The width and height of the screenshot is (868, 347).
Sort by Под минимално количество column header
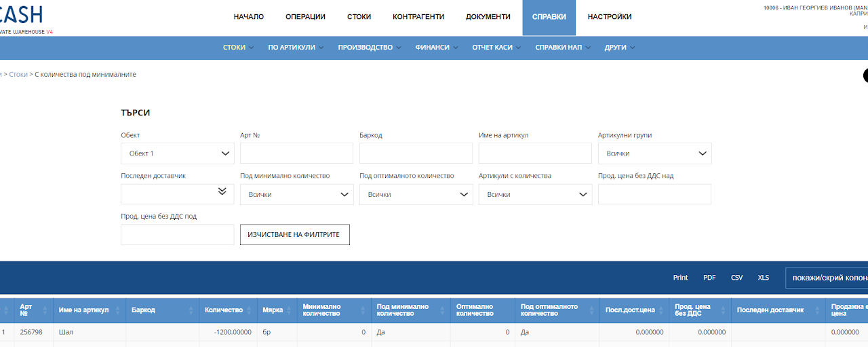[x=411, y=310]
